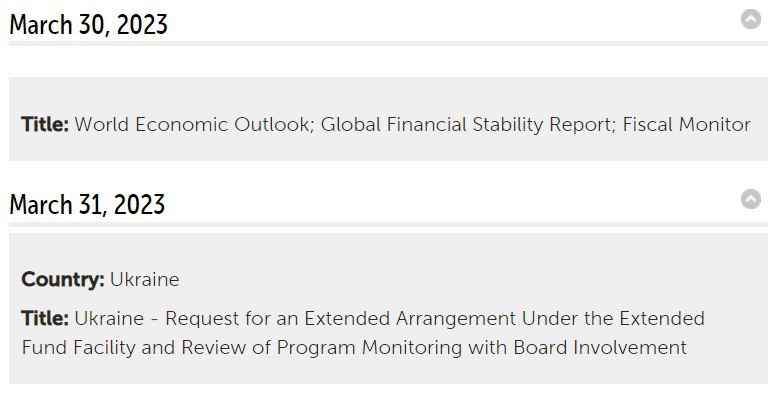The image size is (771, 393).
Task: Open the Global Financial Stability Report text
Action: 468,124
